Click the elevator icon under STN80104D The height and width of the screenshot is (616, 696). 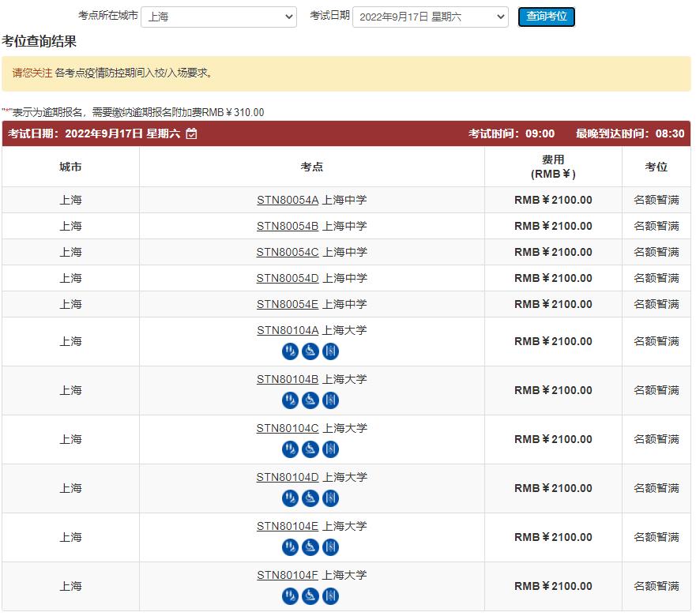click(330, 498)
